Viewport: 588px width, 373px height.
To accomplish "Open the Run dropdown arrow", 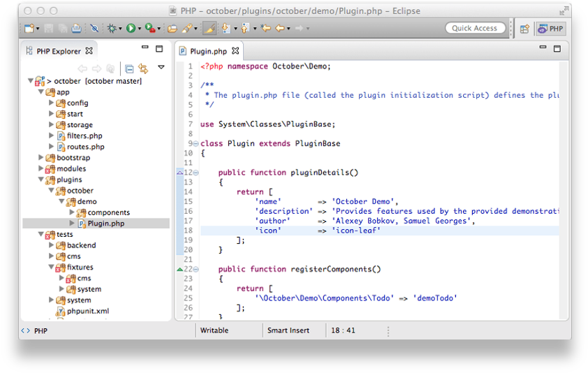I will (x=140, y=29).
